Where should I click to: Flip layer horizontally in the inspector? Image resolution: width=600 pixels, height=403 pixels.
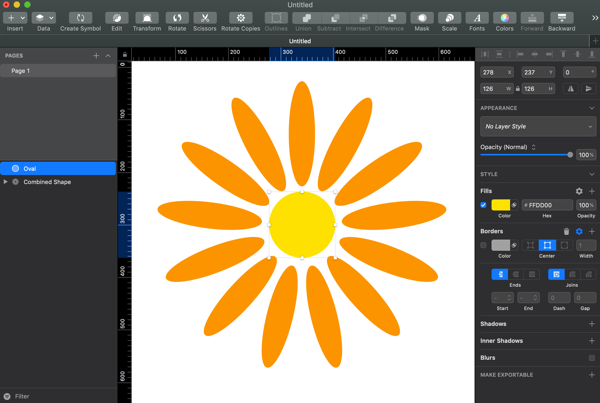pos(571,89)
